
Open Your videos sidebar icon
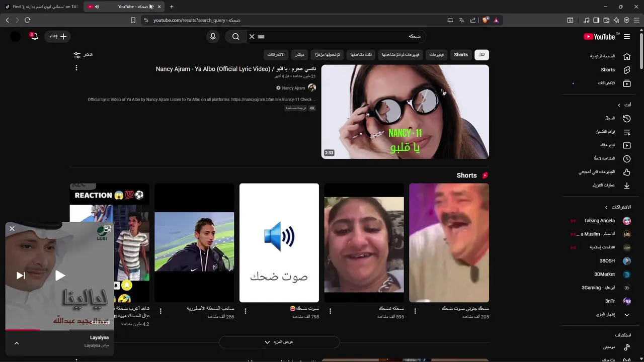click(627, 146)
